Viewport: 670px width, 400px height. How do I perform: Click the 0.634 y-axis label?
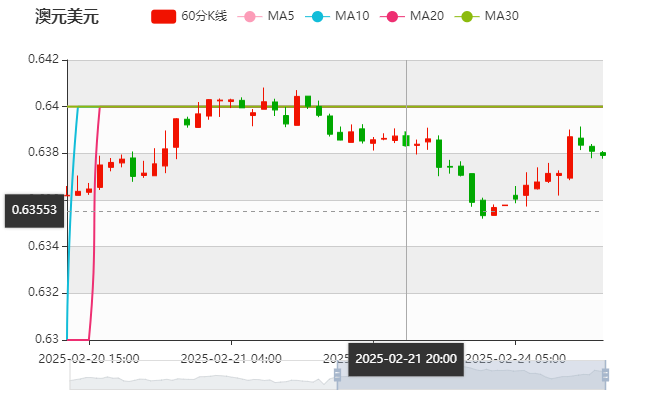43,246
